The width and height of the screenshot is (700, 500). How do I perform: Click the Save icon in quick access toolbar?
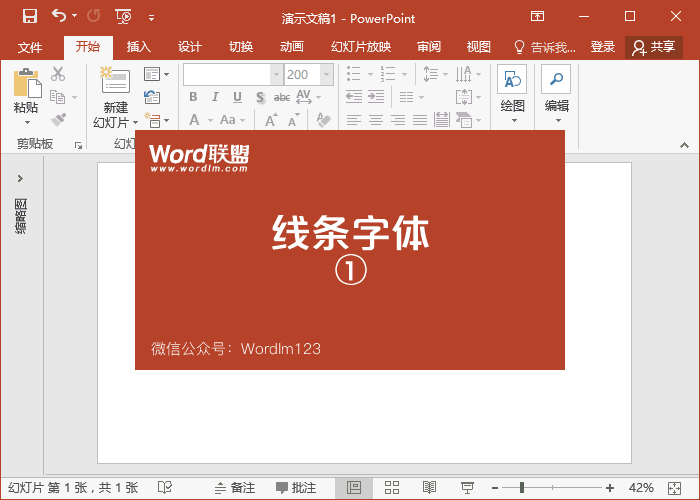(x=29, y=16)
